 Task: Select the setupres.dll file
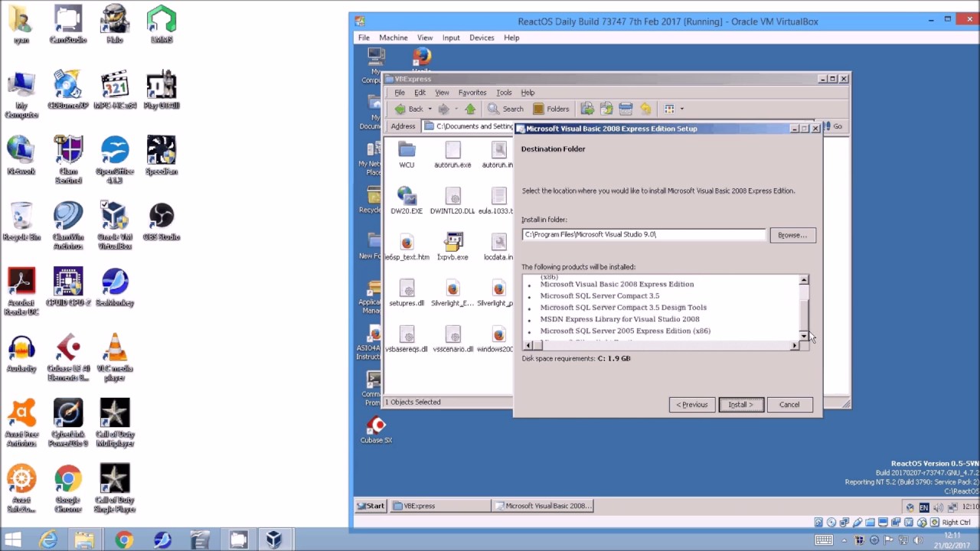pyautogui.click(x=407, y=293)
